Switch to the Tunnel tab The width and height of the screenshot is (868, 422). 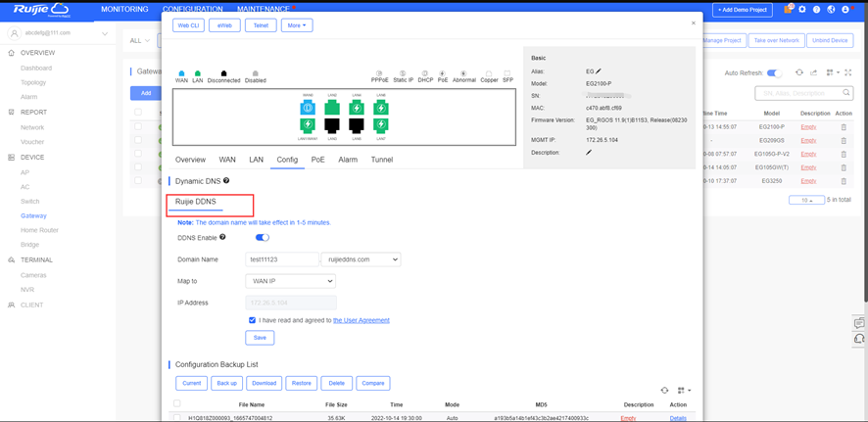[x=382, y=160]
